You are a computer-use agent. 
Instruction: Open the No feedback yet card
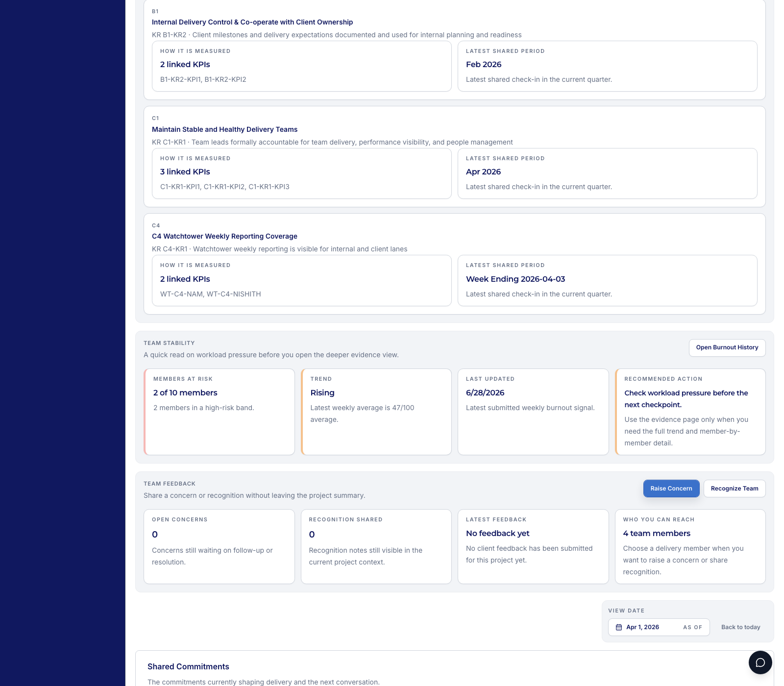click(x=533, y=546)
